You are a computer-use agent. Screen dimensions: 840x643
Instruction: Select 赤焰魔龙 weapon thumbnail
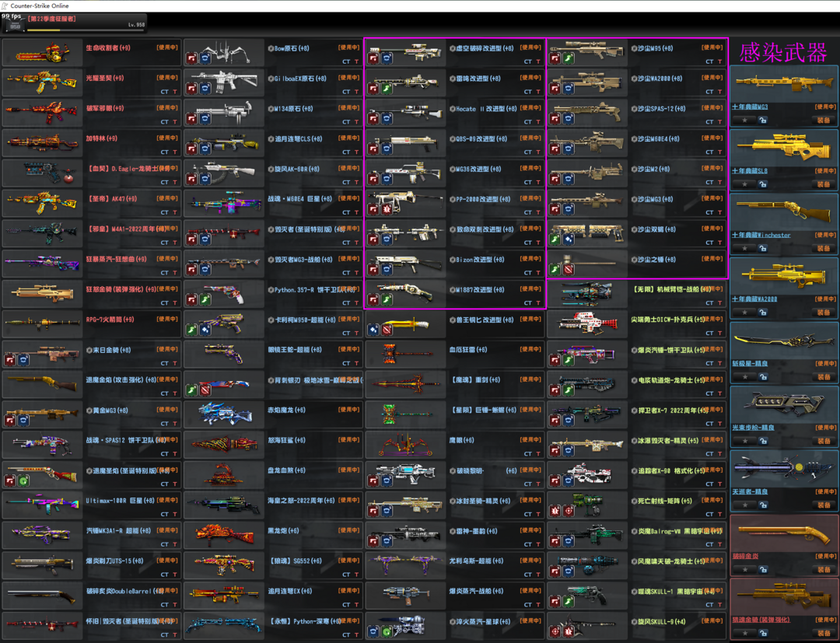[224, 414]
